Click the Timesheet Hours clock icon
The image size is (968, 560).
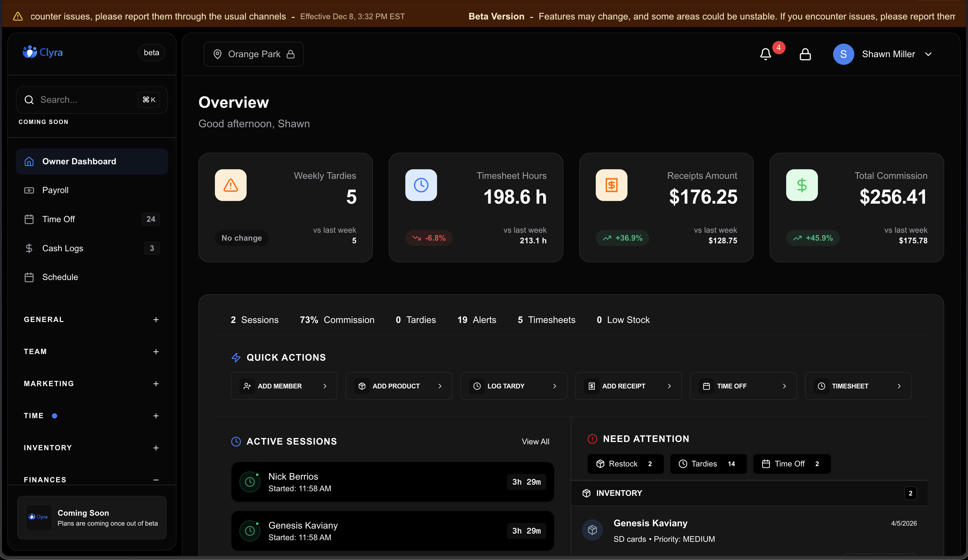(x=421, y=185)
